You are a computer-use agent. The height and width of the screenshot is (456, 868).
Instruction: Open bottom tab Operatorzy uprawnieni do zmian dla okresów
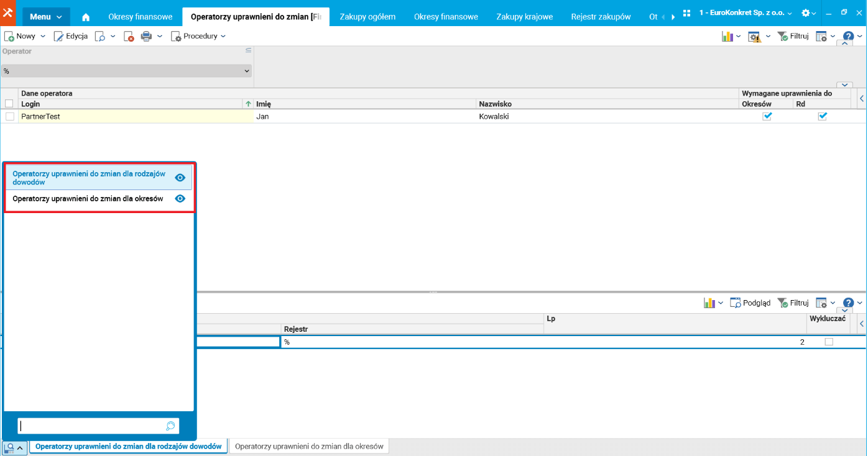310,447
